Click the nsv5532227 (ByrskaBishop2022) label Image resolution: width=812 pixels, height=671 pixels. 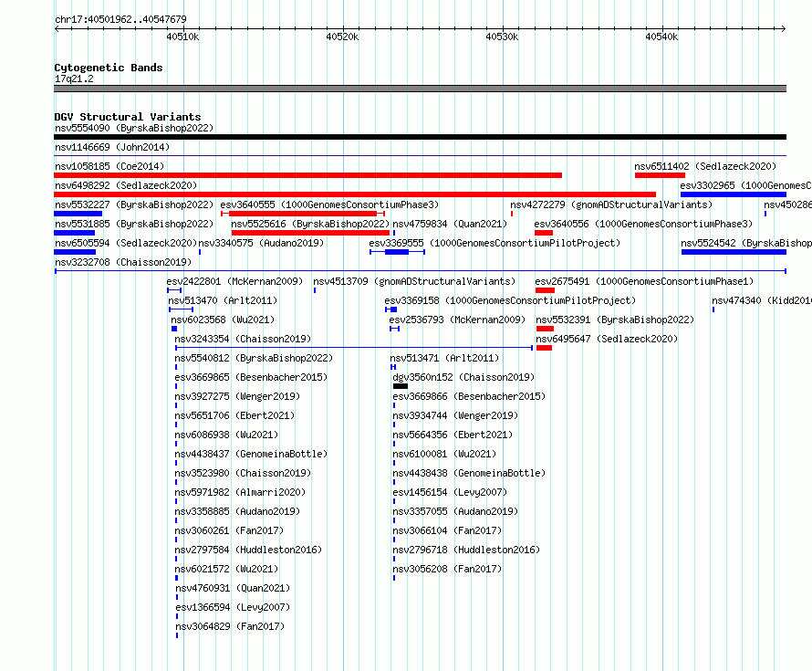(x=134, y=204)
